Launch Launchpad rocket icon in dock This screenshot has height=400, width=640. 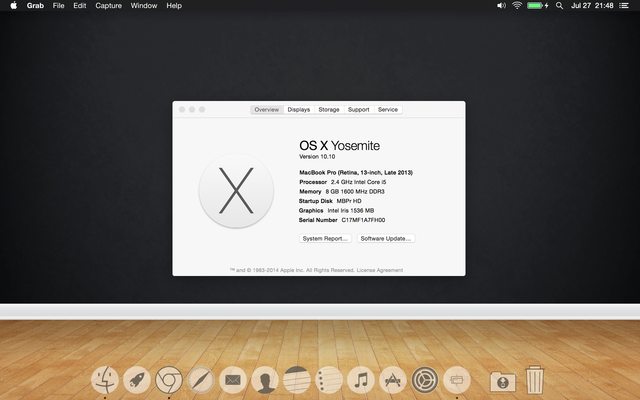[x=137, y=380]
